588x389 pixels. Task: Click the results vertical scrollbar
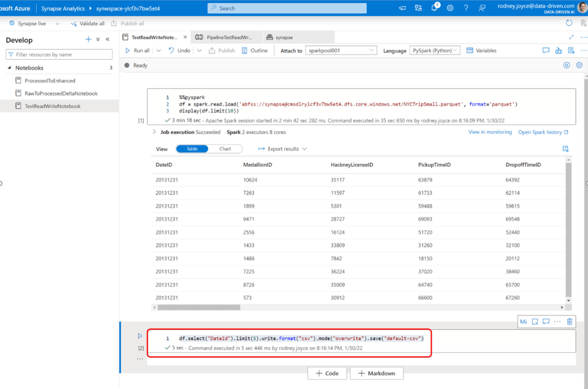[568, 230]
